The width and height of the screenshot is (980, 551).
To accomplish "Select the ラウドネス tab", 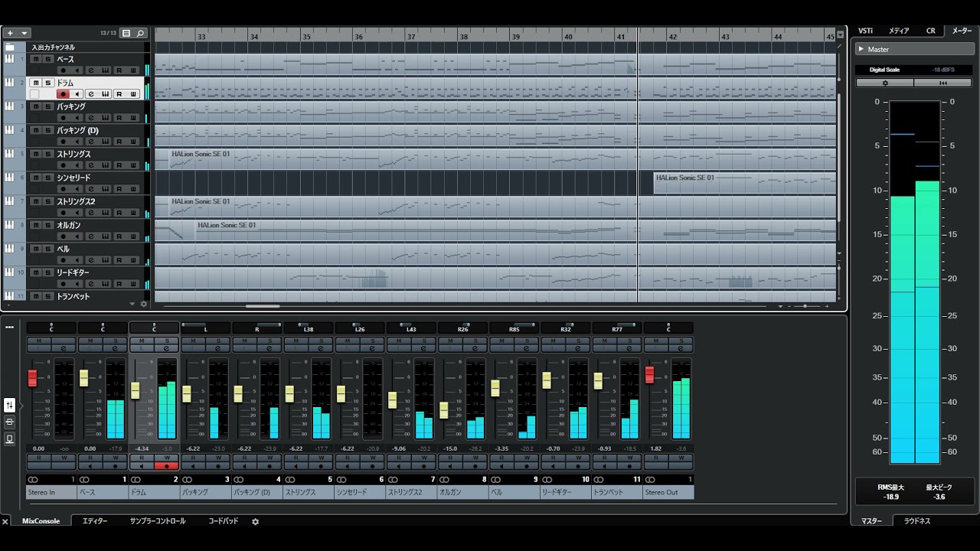I will (917, 520).
